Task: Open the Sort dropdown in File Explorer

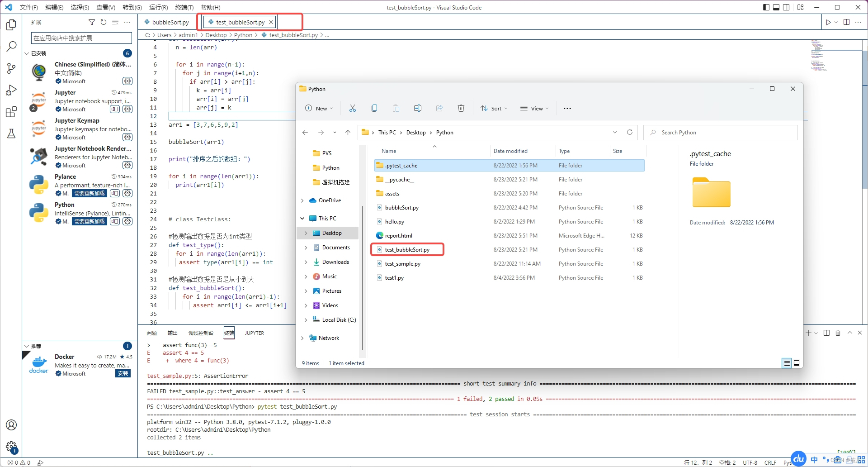Action: [x=494, y=108]
